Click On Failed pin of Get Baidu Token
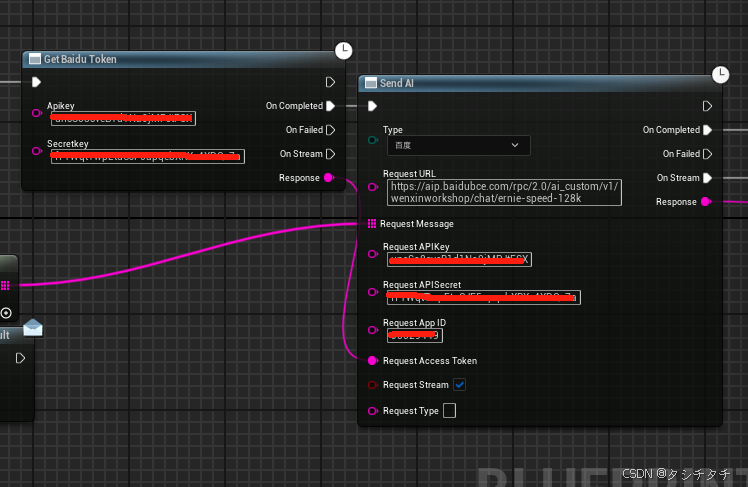 330,130
